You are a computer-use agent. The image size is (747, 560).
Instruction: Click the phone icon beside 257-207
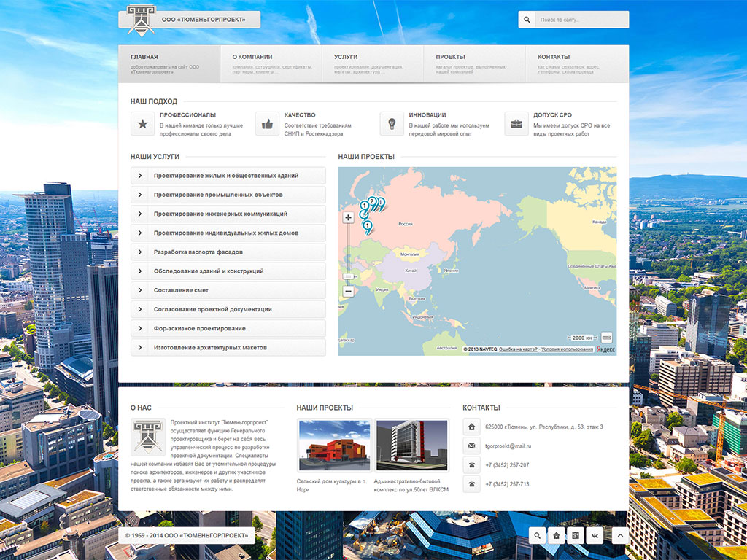pos(472,464)
